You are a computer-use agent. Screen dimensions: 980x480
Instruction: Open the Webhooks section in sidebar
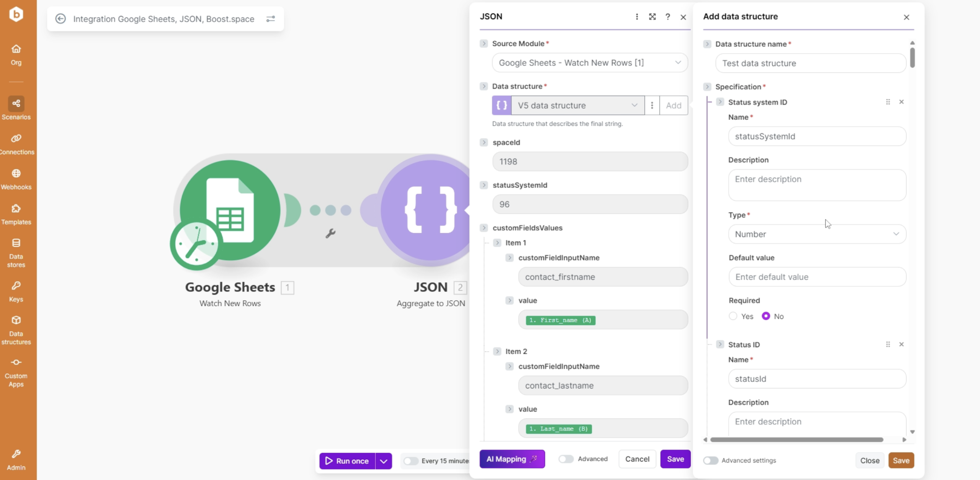coord(16,179)
